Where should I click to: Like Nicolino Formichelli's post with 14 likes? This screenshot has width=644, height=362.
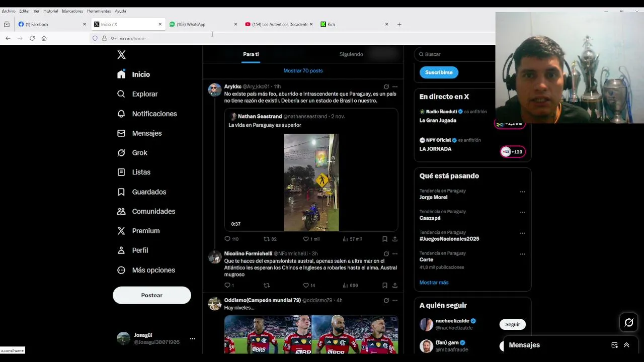point(309,285)
